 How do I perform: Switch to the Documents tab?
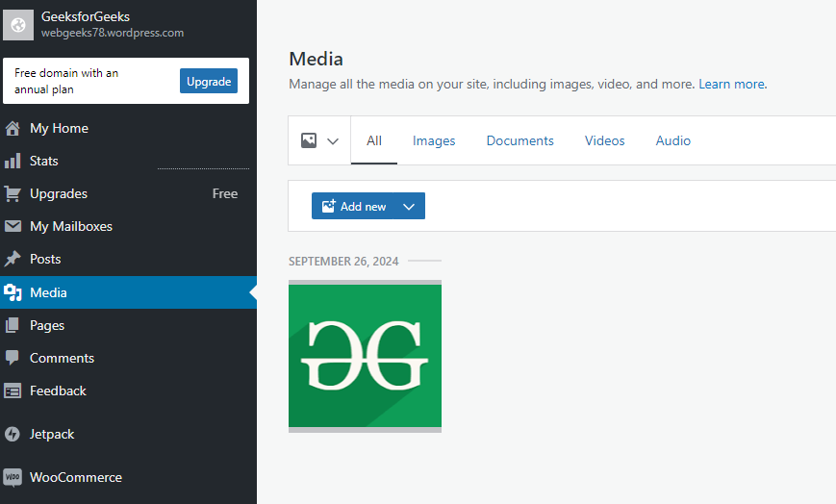[519, 140]
